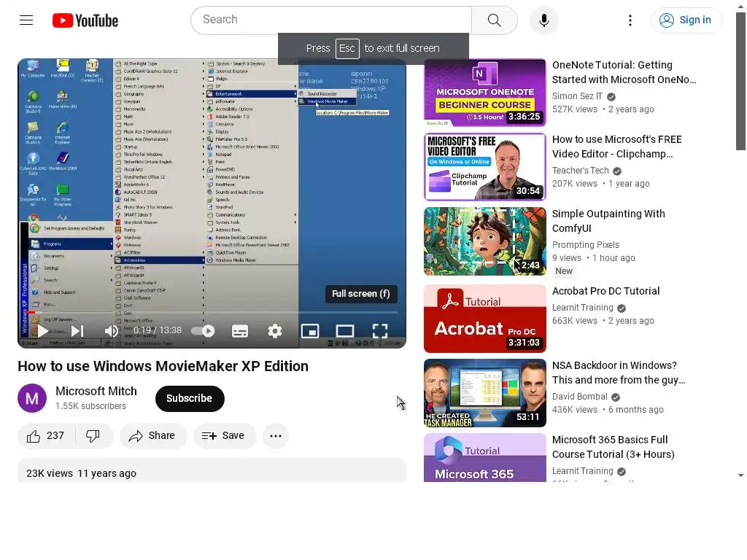Open Microsoft 365 Basics Full Course title

[x=613, y=447]
